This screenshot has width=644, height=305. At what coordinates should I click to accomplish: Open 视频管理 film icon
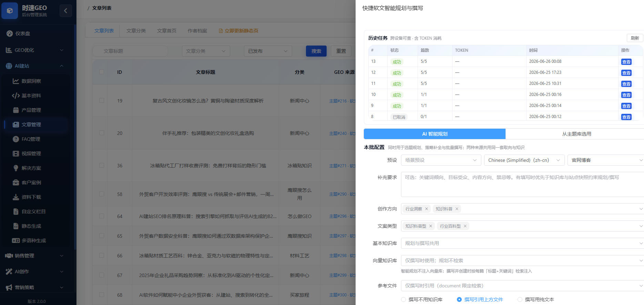pyautogui.click(x=16, y=154)
